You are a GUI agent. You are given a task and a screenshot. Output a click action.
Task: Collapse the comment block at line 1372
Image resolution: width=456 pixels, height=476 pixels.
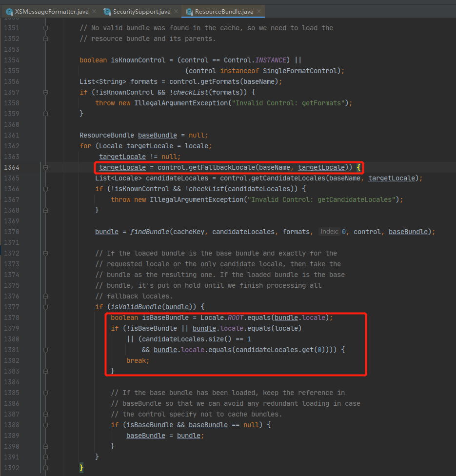pos(45,253)
